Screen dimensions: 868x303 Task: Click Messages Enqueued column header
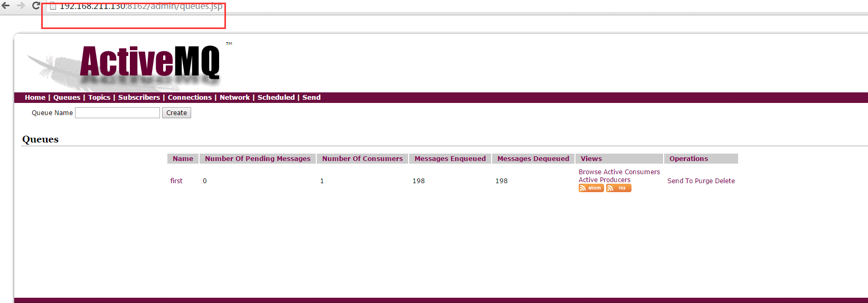point(450,159)
